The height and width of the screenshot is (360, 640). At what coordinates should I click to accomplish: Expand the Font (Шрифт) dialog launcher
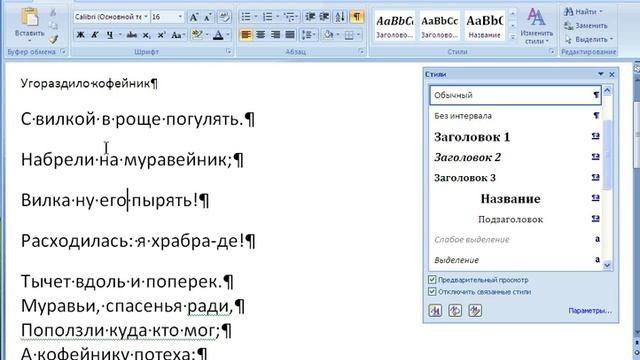[229, 52]
